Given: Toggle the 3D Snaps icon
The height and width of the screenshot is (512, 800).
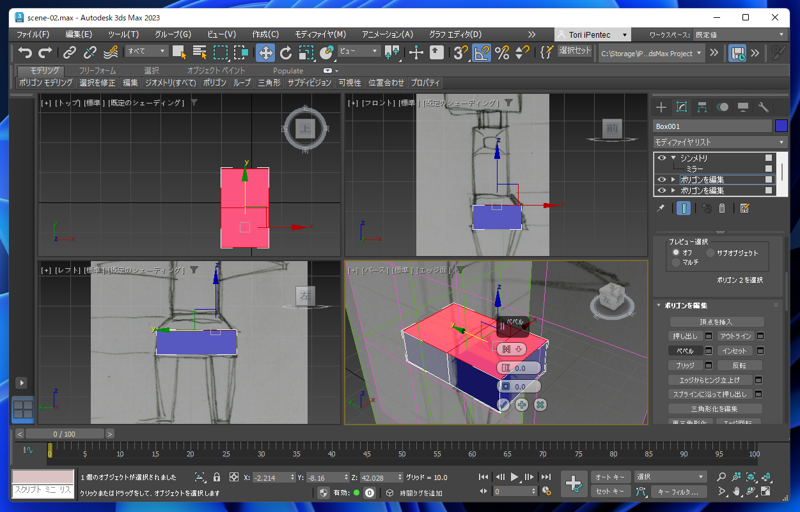Looking at the screenshot, I should coord(461,52).
